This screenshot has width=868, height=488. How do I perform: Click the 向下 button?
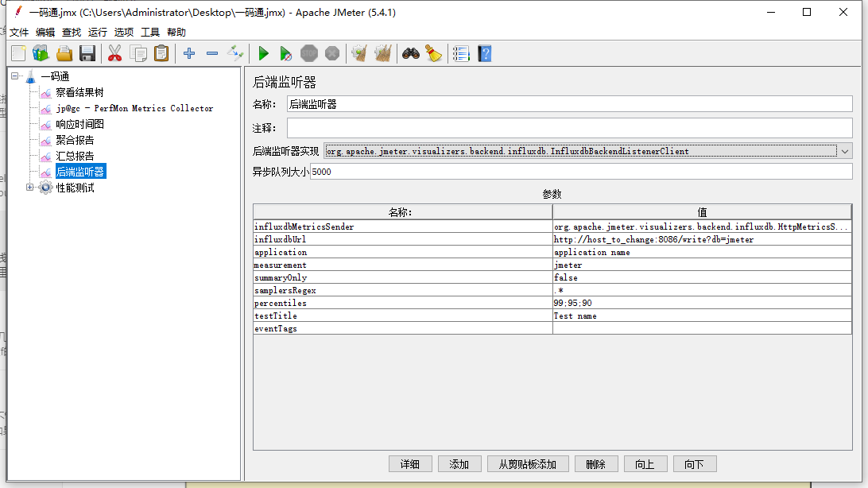coord(695,464)
